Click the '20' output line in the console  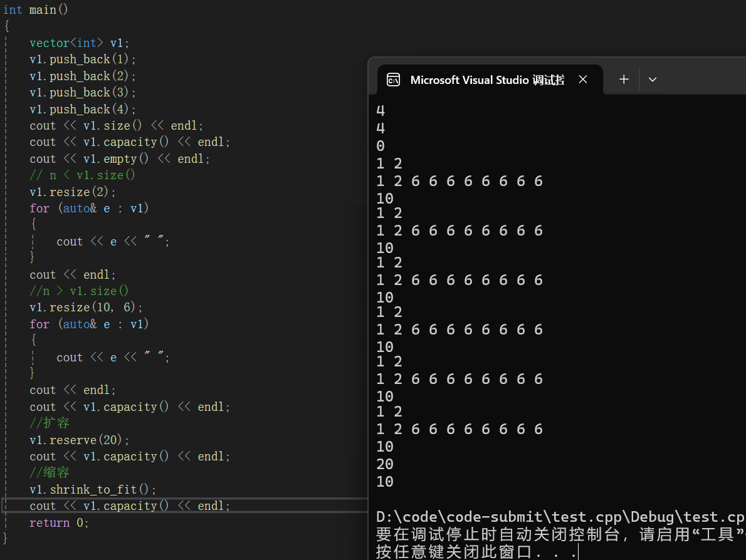coord(385,464)
